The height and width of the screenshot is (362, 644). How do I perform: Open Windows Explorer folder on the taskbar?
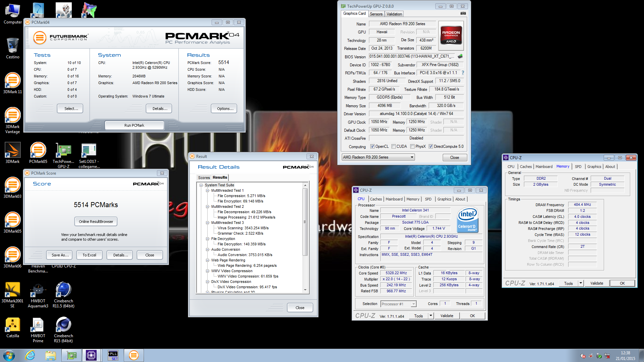51,355
